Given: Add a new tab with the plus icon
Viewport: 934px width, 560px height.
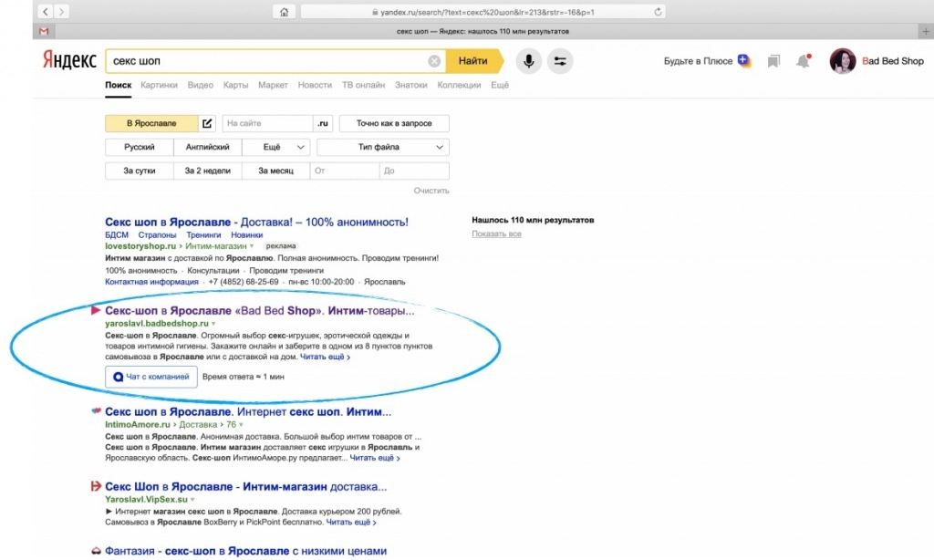Looking at the screenshot, I should click(926, 31).
